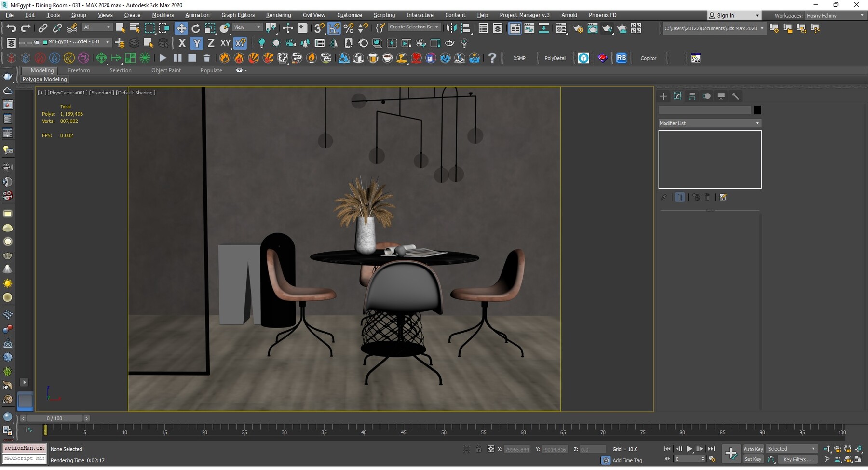Select the Select and Rotate tool
Image resolution: width=868 pixels, height=470 pixels.
pyautogui.click(x=196, y=28)
